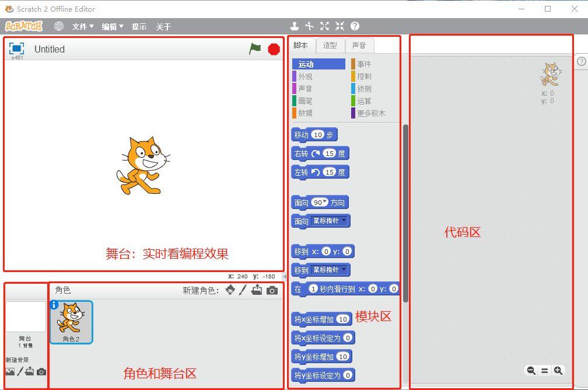
Task: Toggle full screen stage mode icon
Action: (x=16, y=48)
